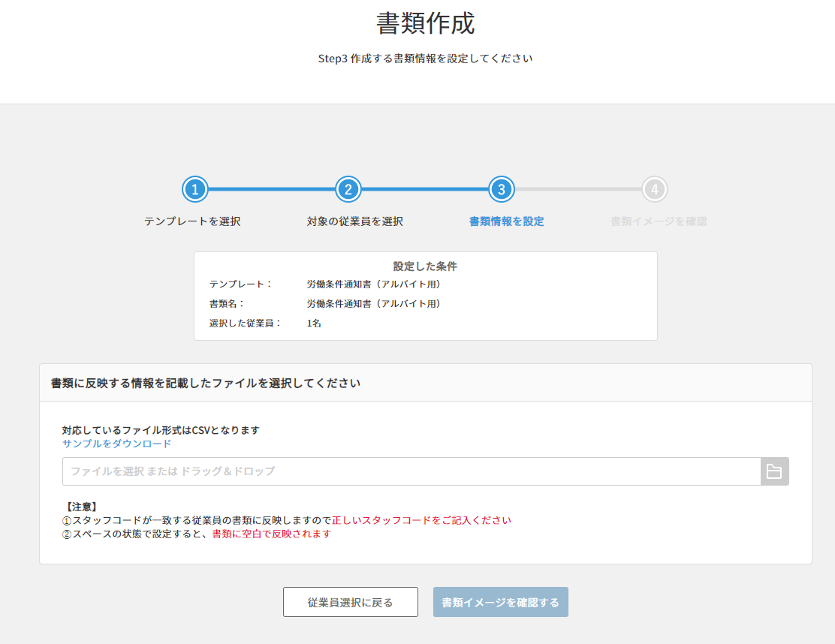Viewport: 835px width, 644px height.
Task: Click the 書類作成 page heading
Action: [425, 23]
